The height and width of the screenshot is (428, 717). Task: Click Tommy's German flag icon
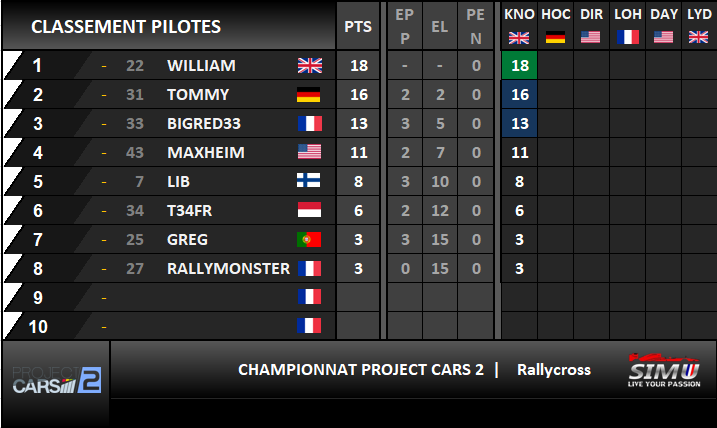point(309,95)
